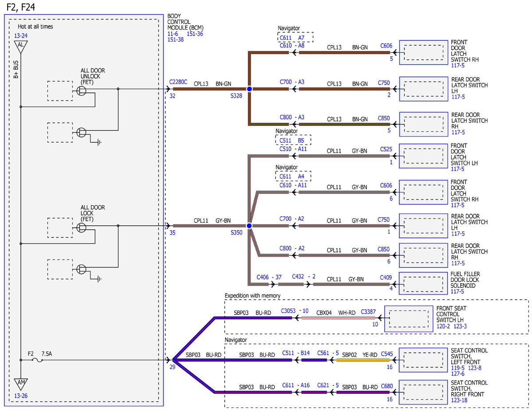Viewport: 532px width, 411px height.
Task: Click the S350 splice label
Action: click(236, 233)
